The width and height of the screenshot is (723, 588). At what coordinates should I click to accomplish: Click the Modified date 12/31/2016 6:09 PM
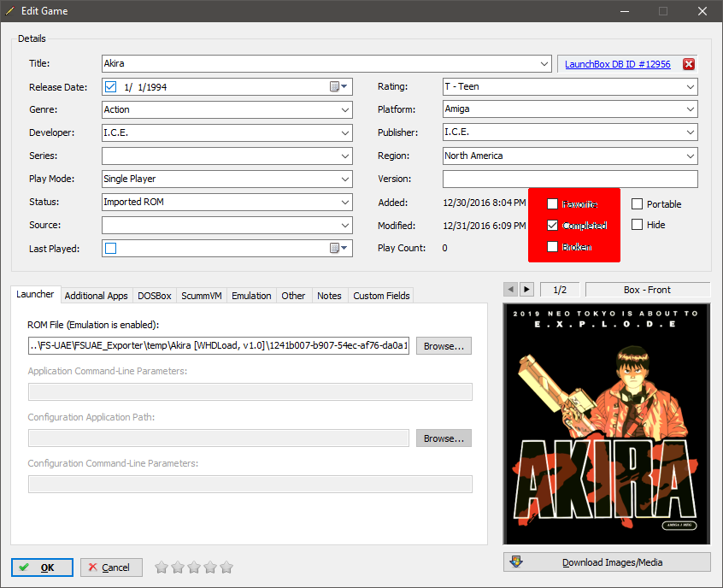(485, 226)
